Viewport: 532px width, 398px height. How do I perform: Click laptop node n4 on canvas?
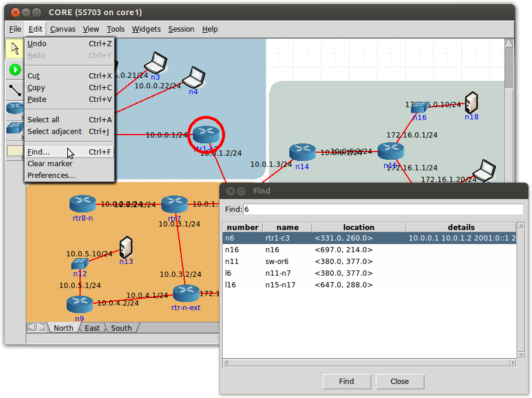pyautogui.click(x=194, y=78)
